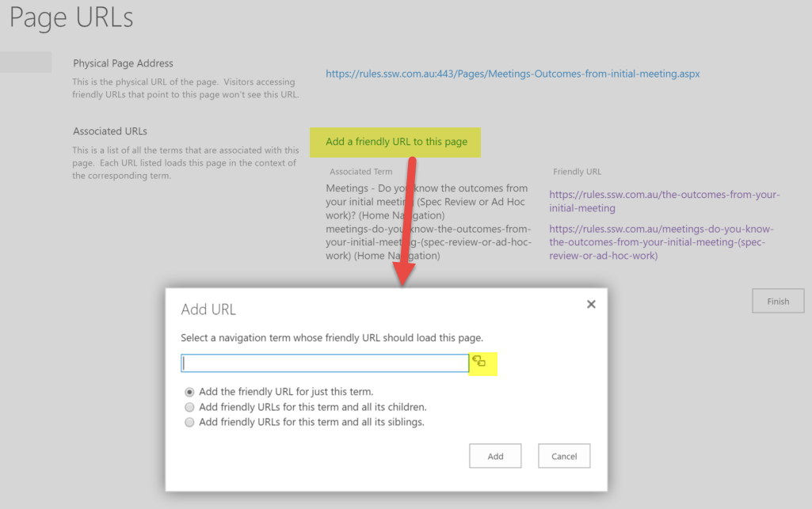This screenshot has width=812, height=509.
Task: Click the 'Physical Page Address' section label
Action: pyautogui.click(x=123, y=63)
